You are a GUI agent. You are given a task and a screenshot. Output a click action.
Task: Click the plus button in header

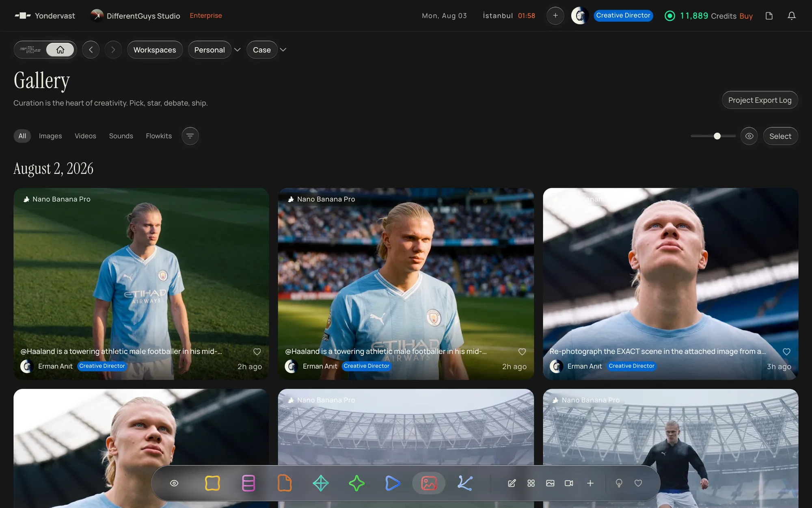click(555, 15)
